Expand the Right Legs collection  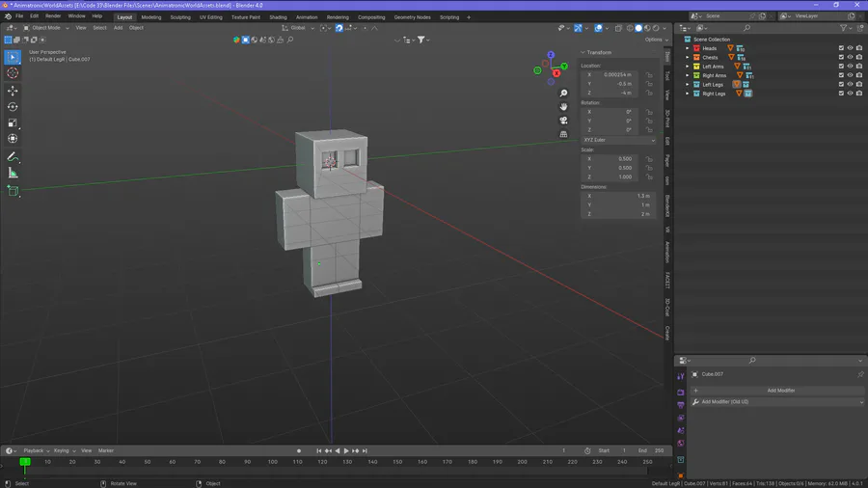pos(688,94)
